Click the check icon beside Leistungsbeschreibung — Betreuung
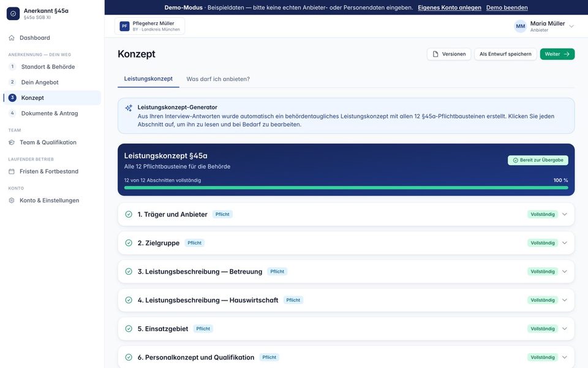588x368 pixels. 129,272
